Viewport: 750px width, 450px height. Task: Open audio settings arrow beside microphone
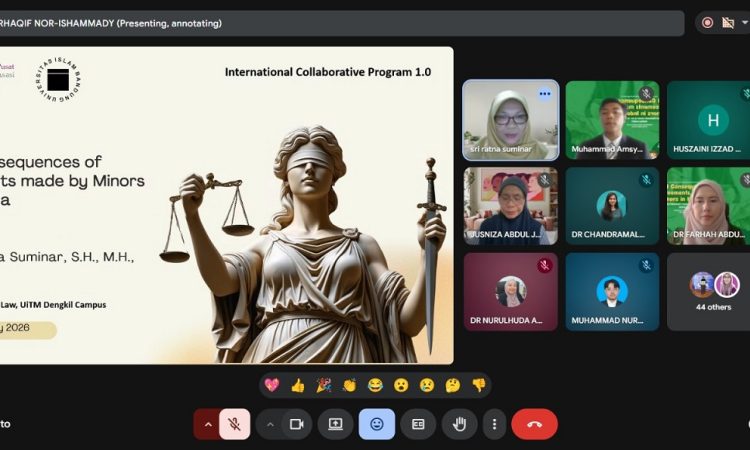[208, 424]
